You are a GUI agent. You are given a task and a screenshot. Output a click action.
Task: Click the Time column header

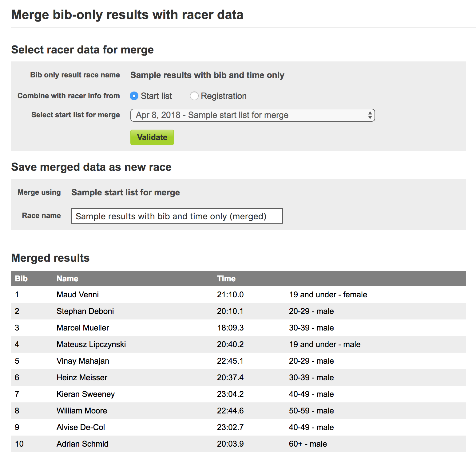coord(226,279)
